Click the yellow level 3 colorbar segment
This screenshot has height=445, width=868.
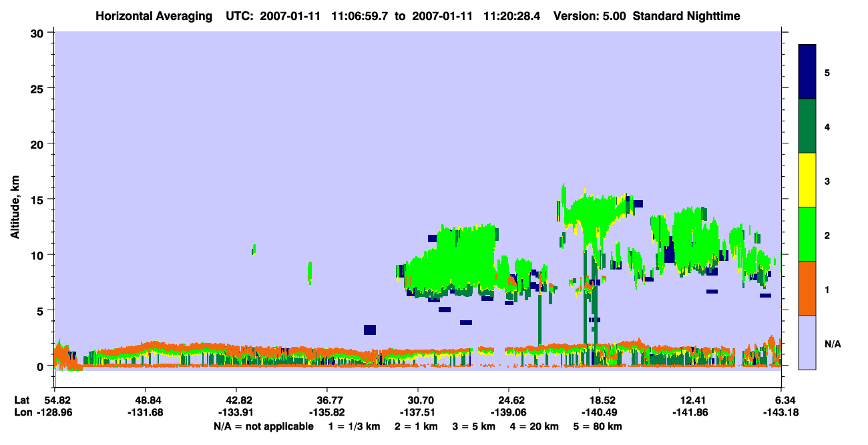[807, 180]
